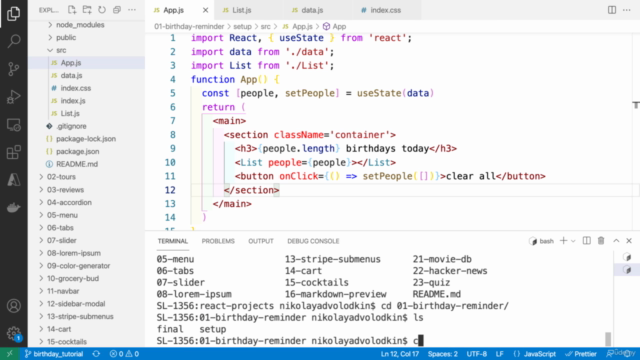Open the Extensions view
640x360 pixels.
coord(13,153)
